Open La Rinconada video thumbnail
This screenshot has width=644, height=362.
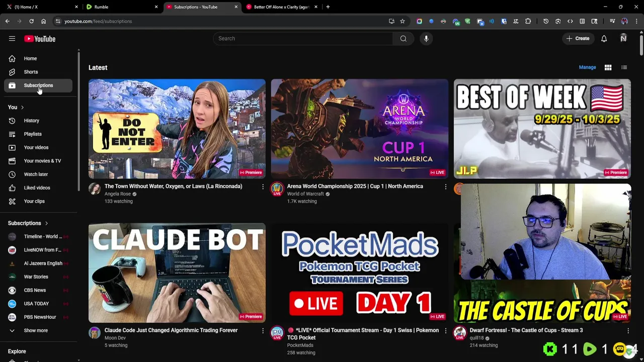coord(177,129)
